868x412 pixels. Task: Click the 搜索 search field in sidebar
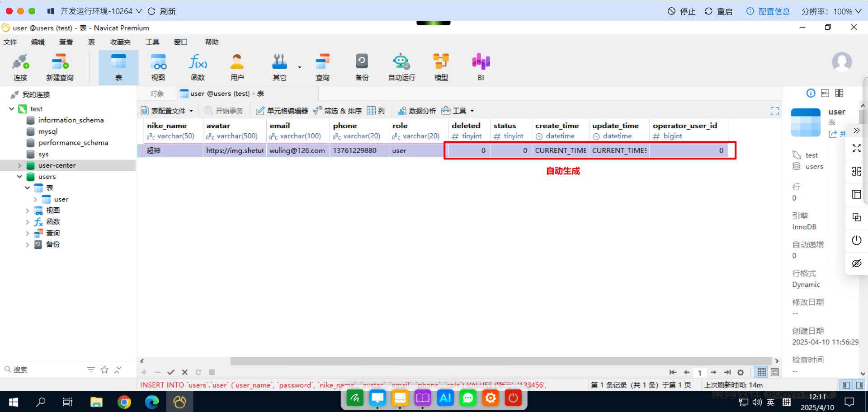(43, 370)
